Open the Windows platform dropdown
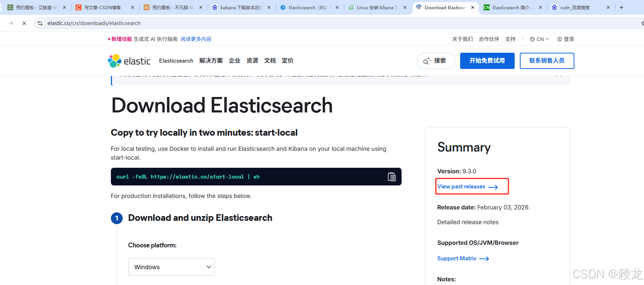This screenshot has width=644, height=285. click(x=171, y=267)
